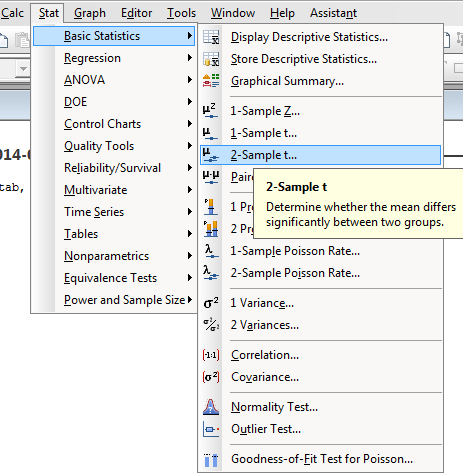Click the Normality Test bell-curve icon
The width and height of the screenshot is (463, 475).
pyautogui.click(x=211, y=407)
